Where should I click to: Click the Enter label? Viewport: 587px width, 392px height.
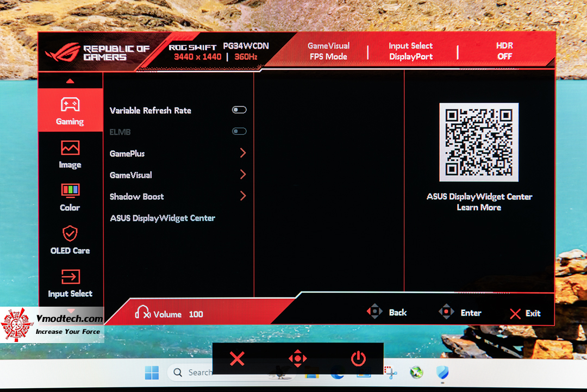471,313
